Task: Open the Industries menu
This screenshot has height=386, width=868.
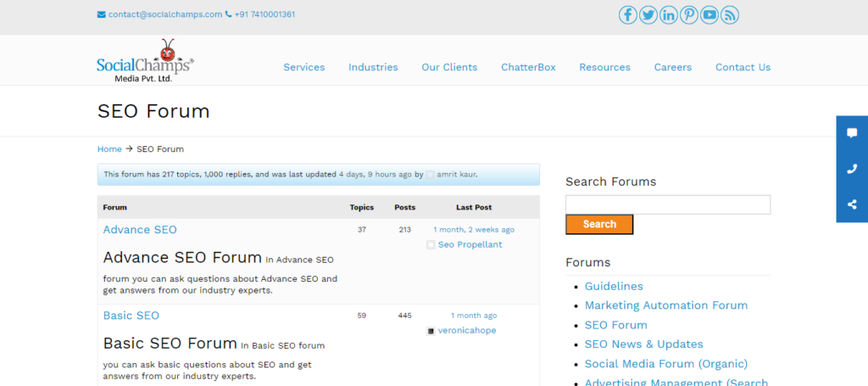Action: (x=373, y=68)
